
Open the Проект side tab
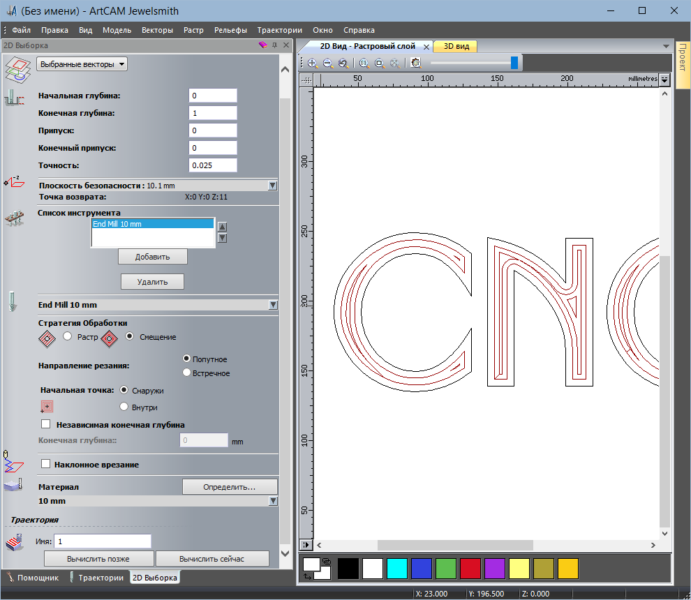point(683,64)
